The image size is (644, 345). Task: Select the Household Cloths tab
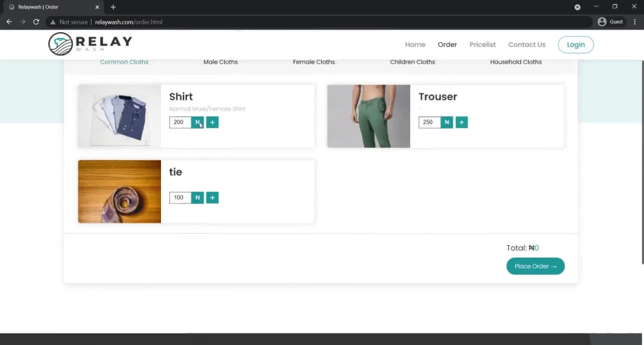pyautogui.click(x=516, y=62)
